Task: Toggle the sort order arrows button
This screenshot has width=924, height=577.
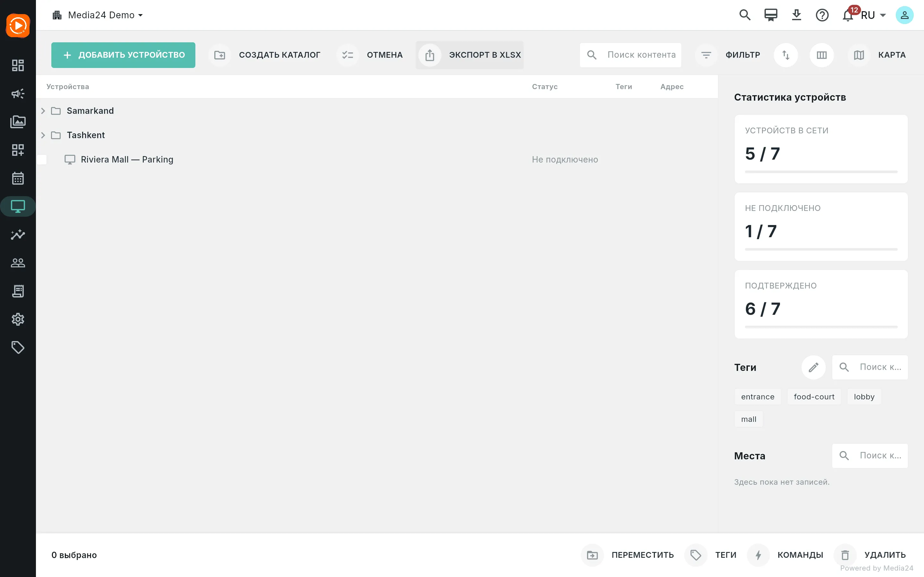Action: tap(786, 55)
